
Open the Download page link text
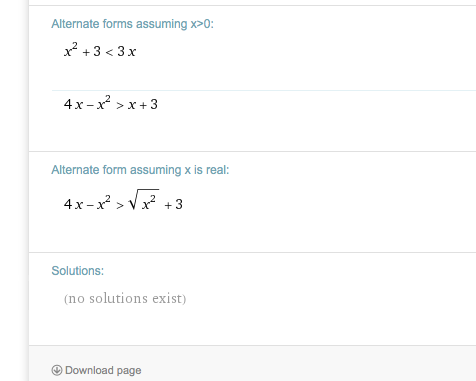point(103,370)
